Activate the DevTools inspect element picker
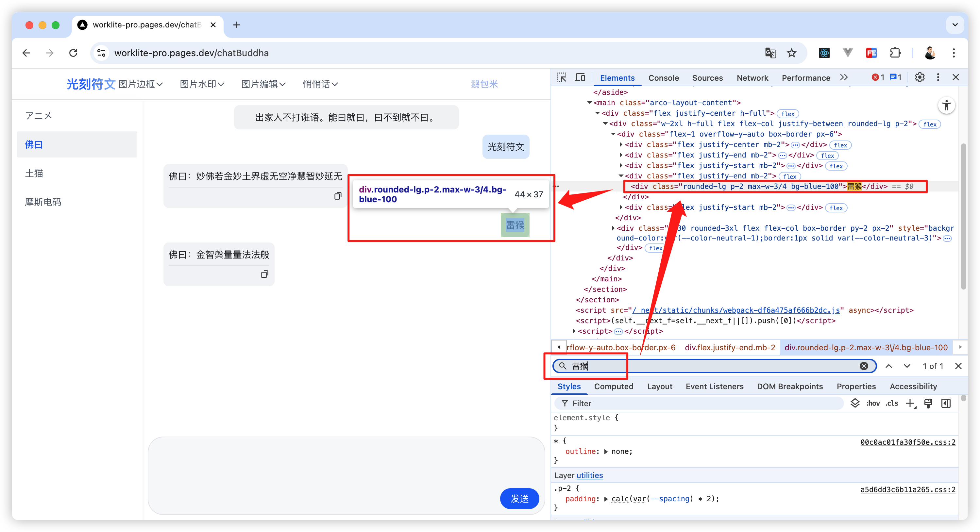 [x=562, y=77]
